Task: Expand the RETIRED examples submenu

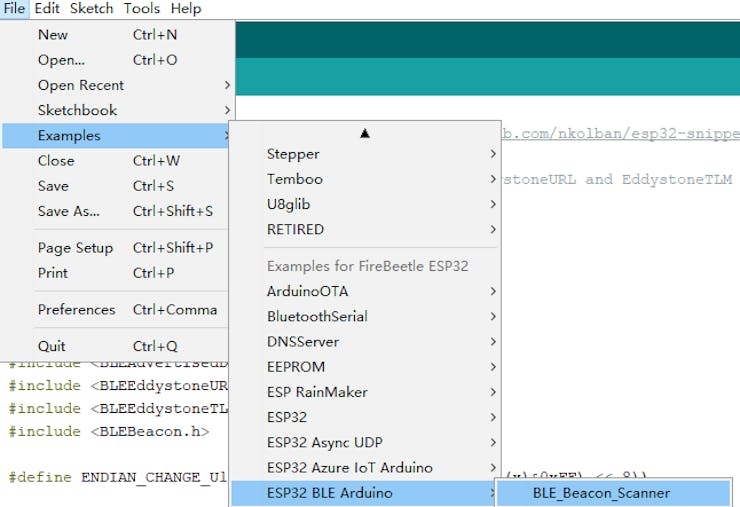Action: click(365, 229)
